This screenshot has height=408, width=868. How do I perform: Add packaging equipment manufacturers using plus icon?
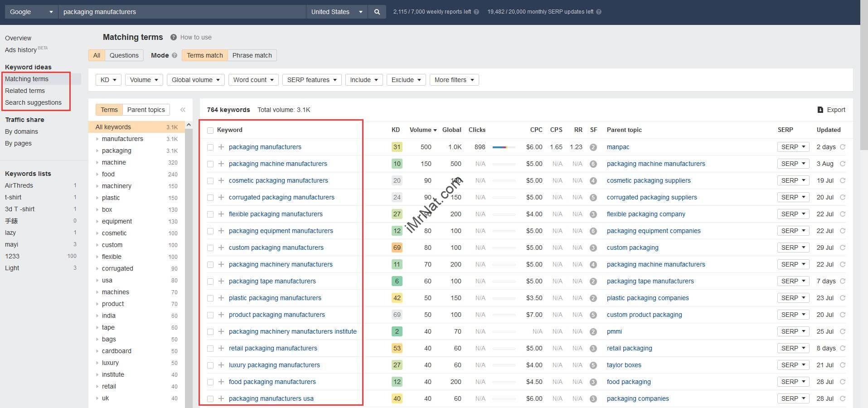pyautogui.click(x=221, y=231)
